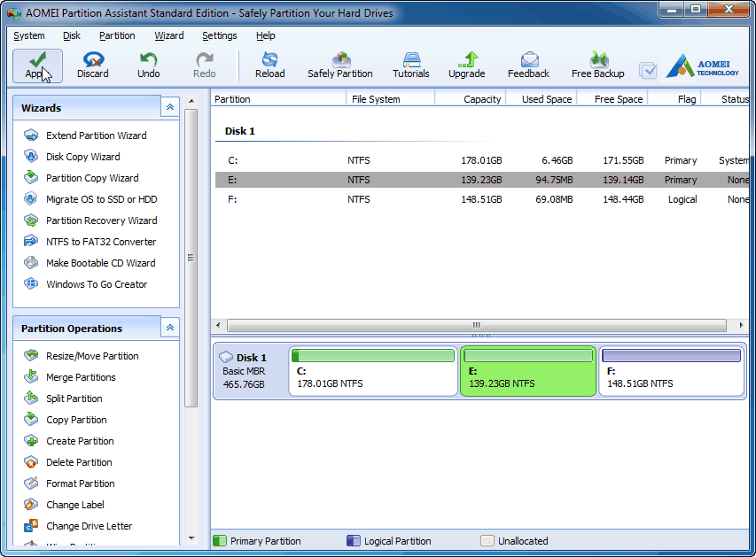The width and height of the screenshot is (756, 557).
Task: Click the left-panel scroll down arrow
Action: point(191,538)
